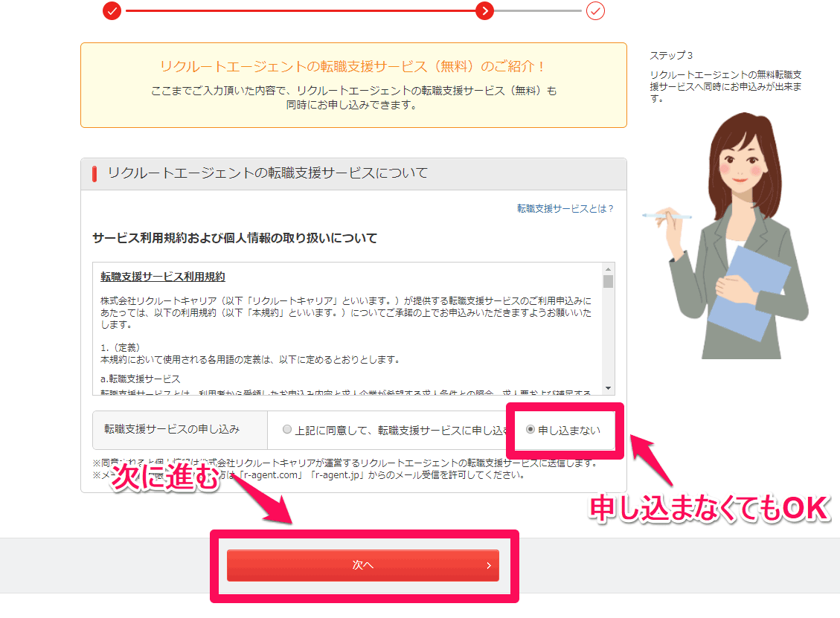Open the 転職支援サービスとは？ link
Image resolution: width=840 pixels, height=618 pixels.
point(565,208)
